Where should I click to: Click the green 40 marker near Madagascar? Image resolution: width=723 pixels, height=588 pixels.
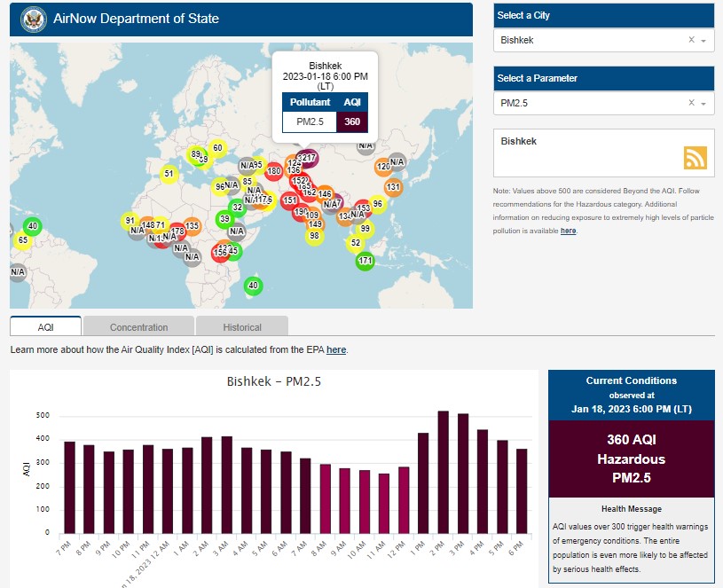click(x=254, y=286)
